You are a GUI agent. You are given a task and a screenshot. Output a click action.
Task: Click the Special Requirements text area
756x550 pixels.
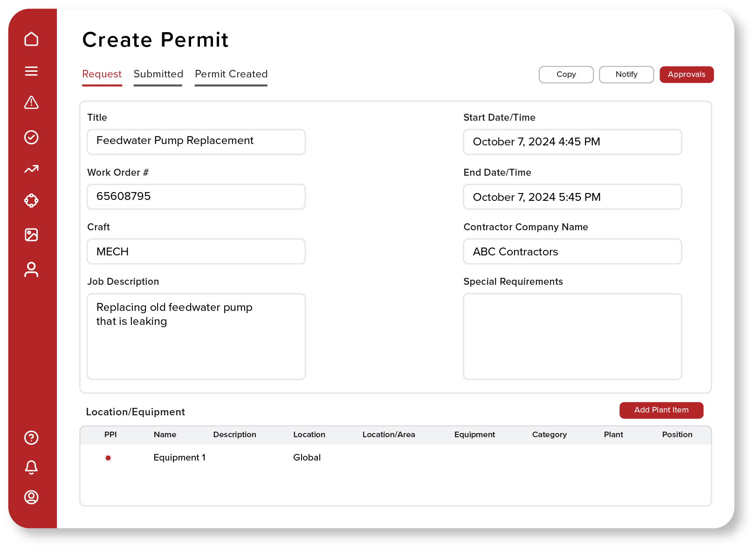click(572, 337)
